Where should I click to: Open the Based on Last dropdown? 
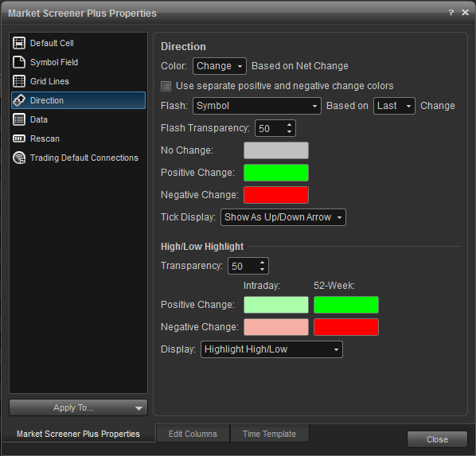[394, 106]
